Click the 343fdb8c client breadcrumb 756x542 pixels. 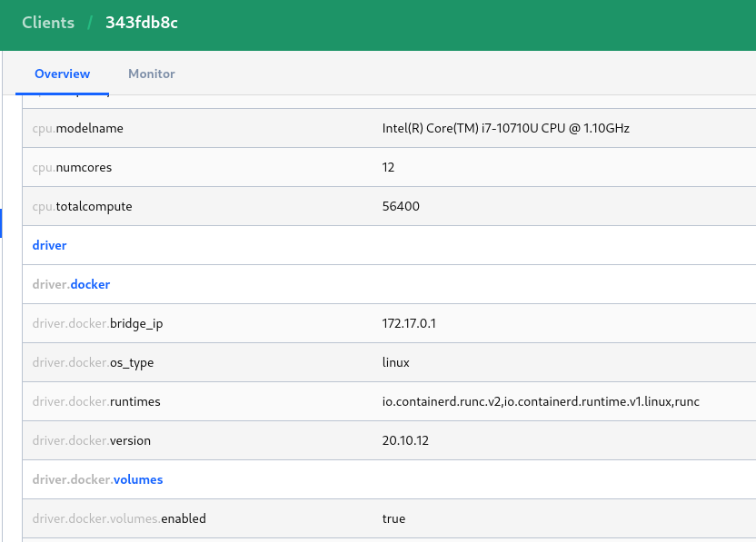coord(142,23)
